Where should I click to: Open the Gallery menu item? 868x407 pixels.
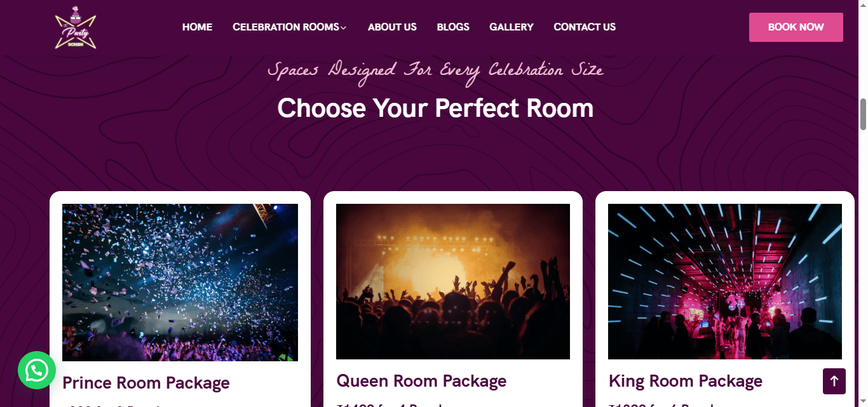(512, 27)
